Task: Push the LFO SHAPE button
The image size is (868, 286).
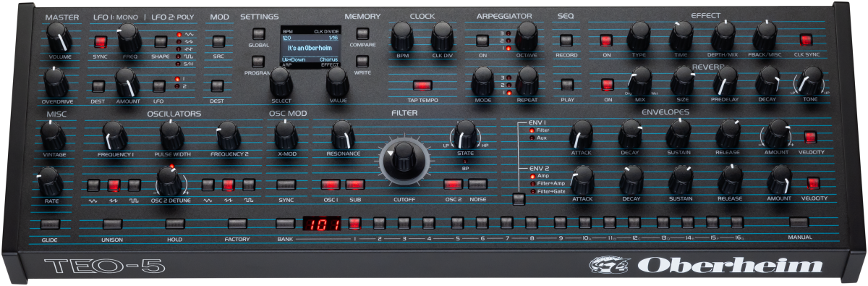Action: [x=160, y=41]
